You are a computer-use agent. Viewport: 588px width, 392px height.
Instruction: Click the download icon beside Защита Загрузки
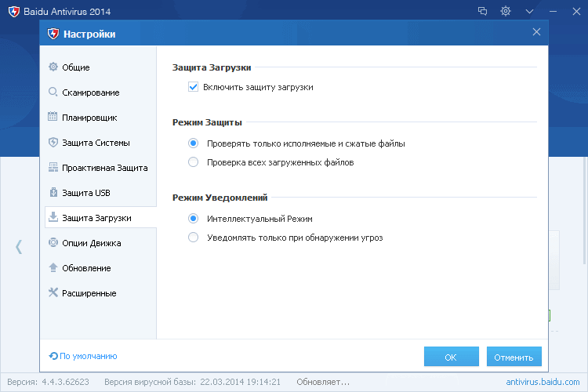pos(53,217)
